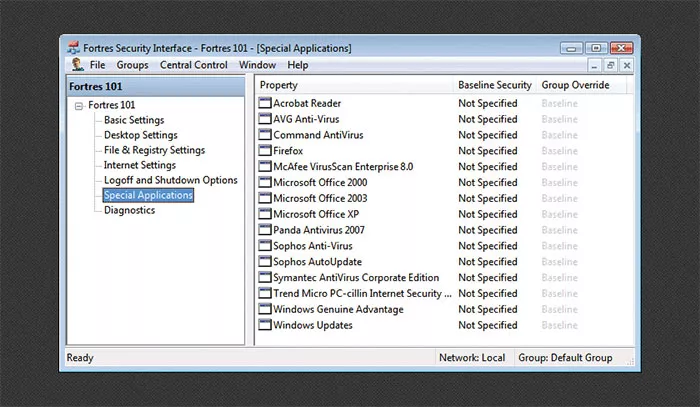Viewport: 700px width, 407px height.
Task: Close the inner Special Applications document
Action: tap(627, 66)
